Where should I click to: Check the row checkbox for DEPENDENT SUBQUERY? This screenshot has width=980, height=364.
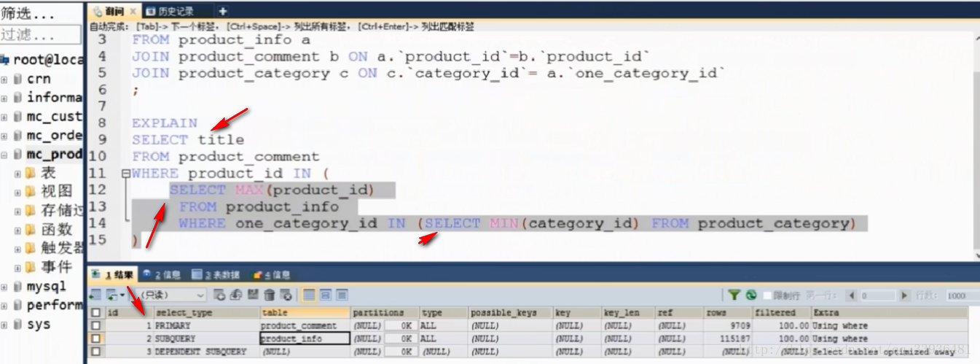coord(96,351)
